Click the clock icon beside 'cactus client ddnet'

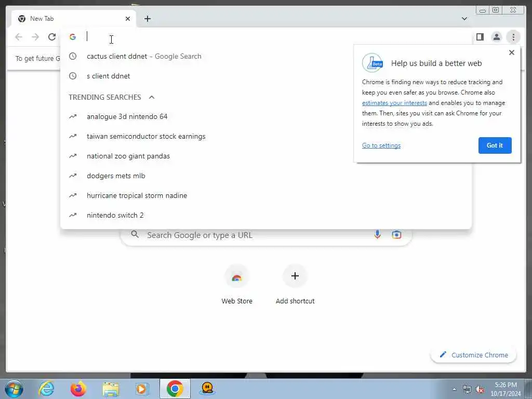[x=73, y=56]
